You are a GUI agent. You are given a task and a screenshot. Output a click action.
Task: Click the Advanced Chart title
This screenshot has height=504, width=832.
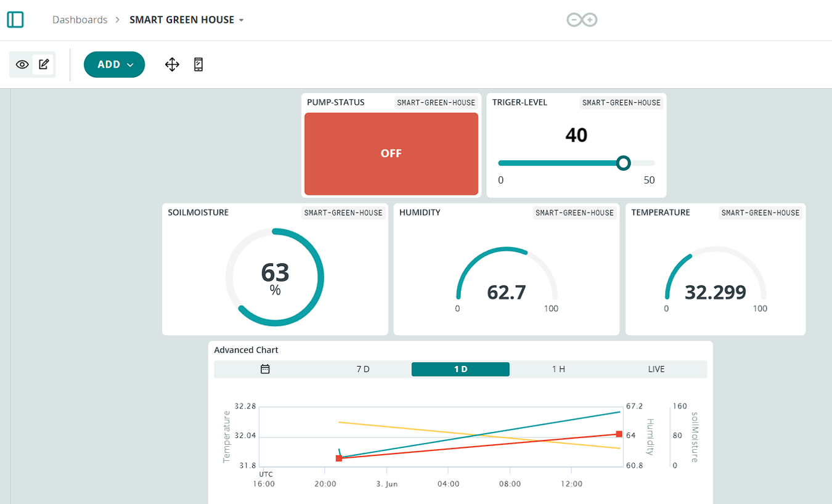click(246, 350)
